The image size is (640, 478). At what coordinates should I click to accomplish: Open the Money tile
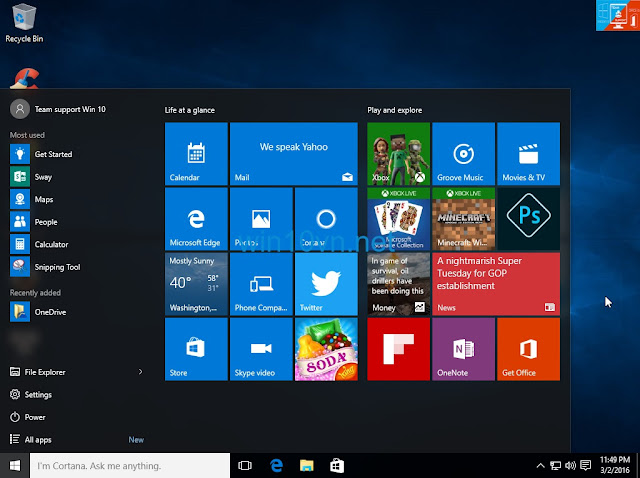click(398, 284)
